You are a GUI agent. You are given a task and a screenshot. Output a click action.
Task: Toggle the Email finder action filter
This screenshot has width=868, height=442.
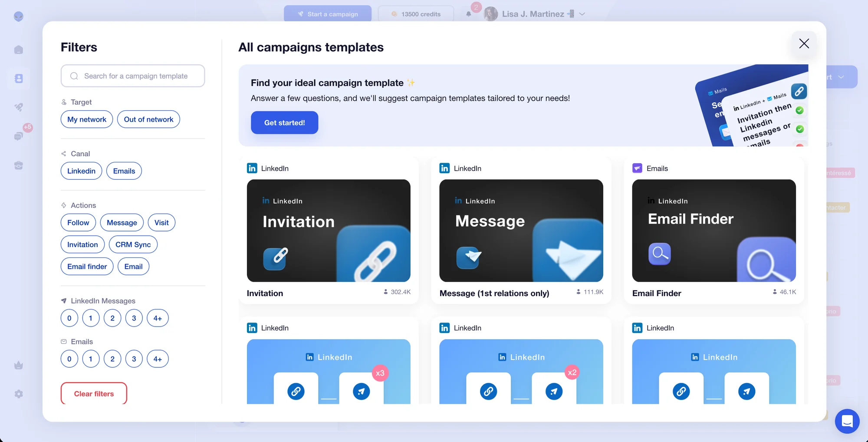pos(87,267)
